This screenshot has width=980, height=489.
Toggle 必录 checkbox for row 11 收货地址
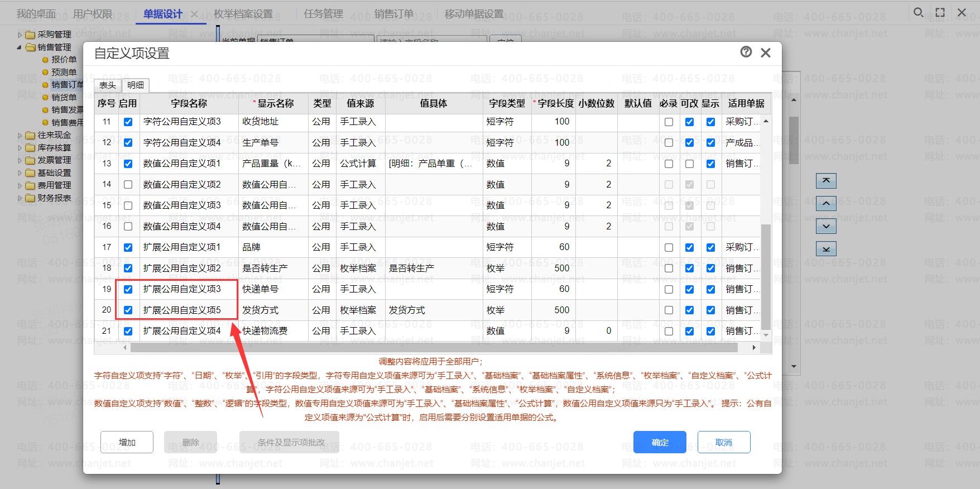tap(669, 122)
